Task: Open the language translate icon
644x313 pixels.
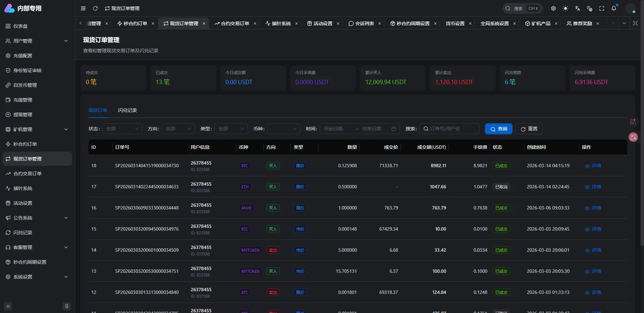Action: (578, 8)
